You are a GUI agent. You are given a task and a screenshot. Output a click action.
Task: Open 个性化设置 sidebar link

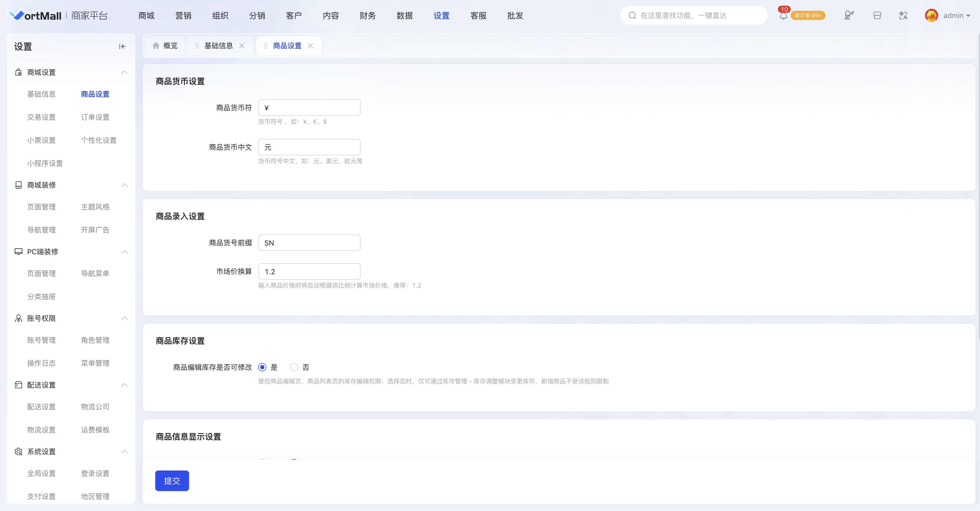(x=99, y=140)
